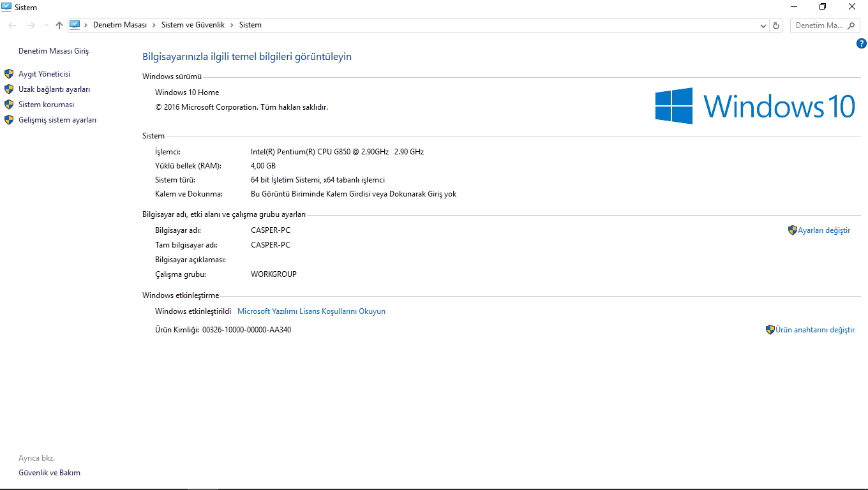This screenshot has width=868, height=490.
Task: Open Sistem ve Güvenlik breadcrumb
Action: (x=193, y=26)
